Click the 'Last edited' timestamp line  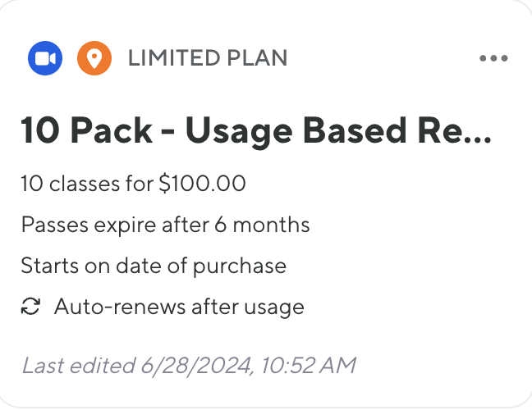[x=190, y=365]
